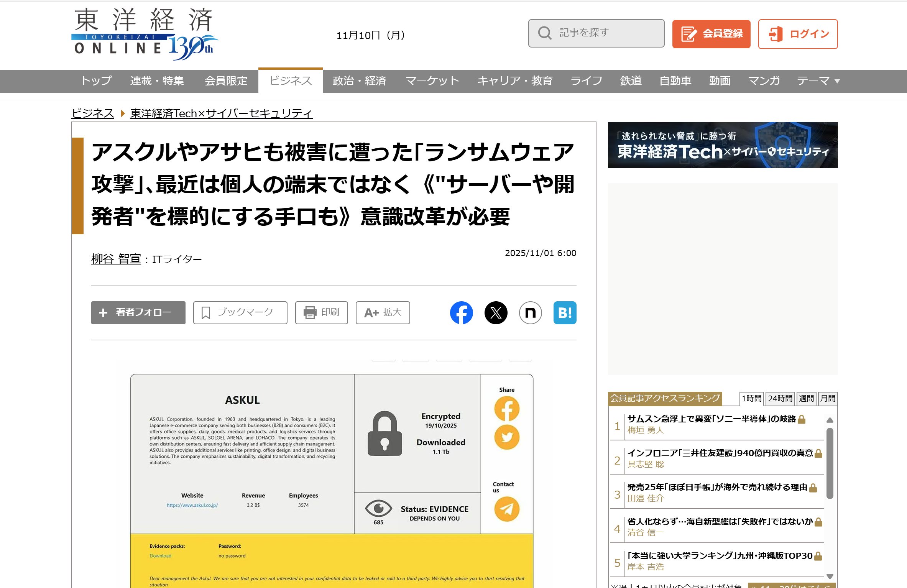Switch ranking to 24時間 tab
The height and width of the screenshot is (588, 907).
[x=780, y=399]
